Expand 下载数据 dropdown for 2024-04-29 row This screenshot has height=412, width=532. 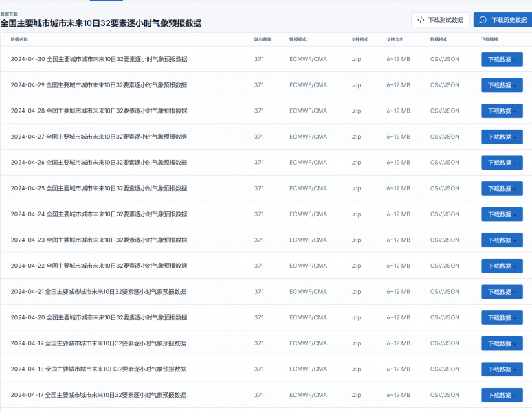pos(502,85)
